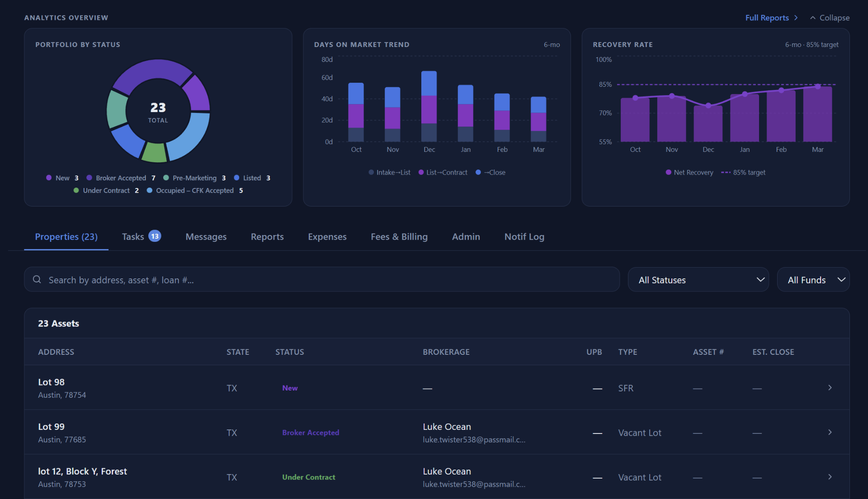
Task: Open Lot 98 row chevron
Action: (830, 388)
